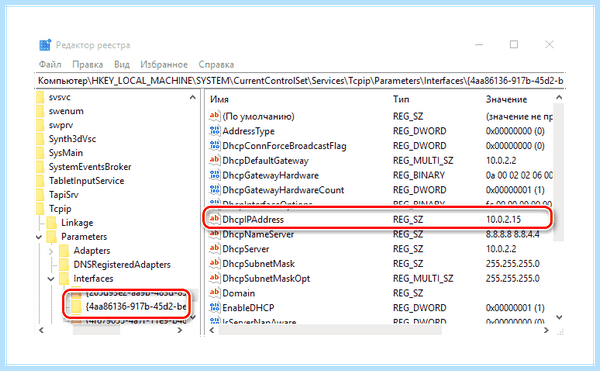Select the svsvc folder icon
Image resolution: width=600 pixels, height=371 pixels.
point(40,97)
